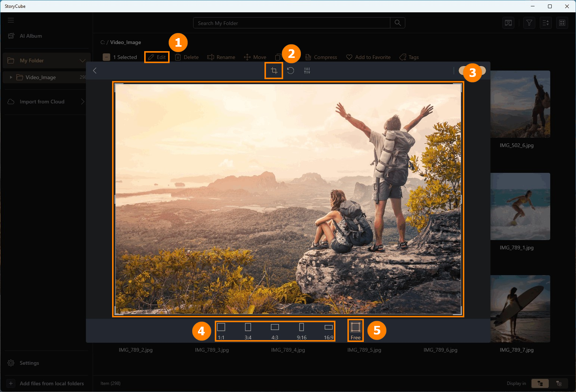Switch Display in to flat view
576x392 pixels.
tap(559, 383)
